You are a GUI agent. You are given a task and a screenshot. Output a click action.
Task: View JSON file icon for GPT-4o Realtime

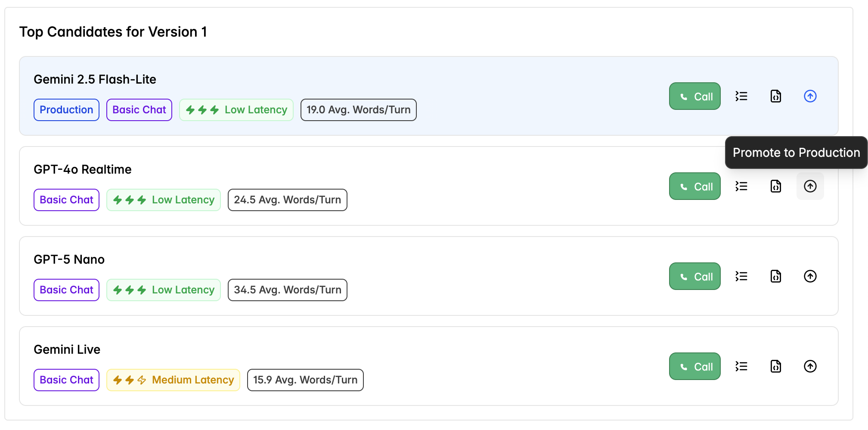pos(776,186)
